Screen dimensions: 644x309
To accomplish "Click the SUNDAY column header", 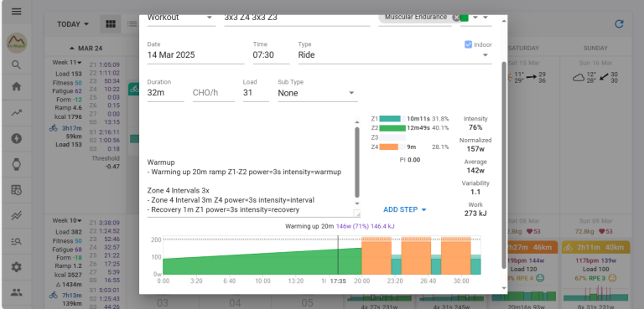I will 595,49.
